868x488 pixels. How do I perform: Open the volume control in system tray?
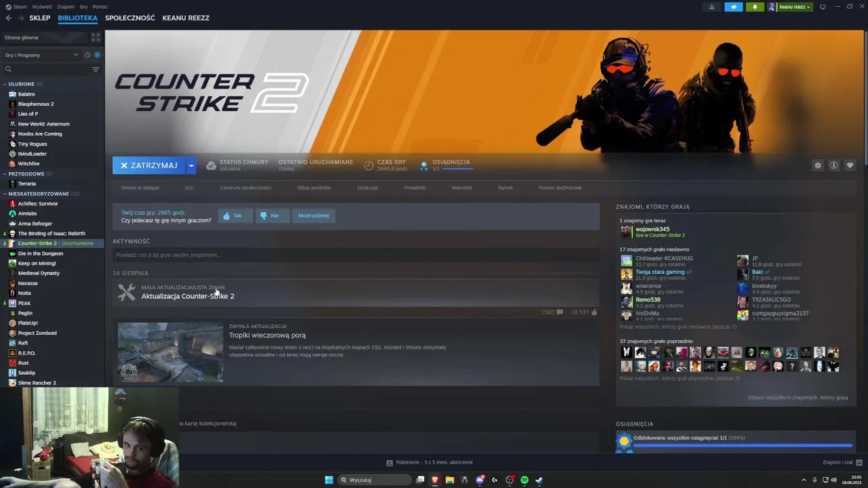coord(833,480)
